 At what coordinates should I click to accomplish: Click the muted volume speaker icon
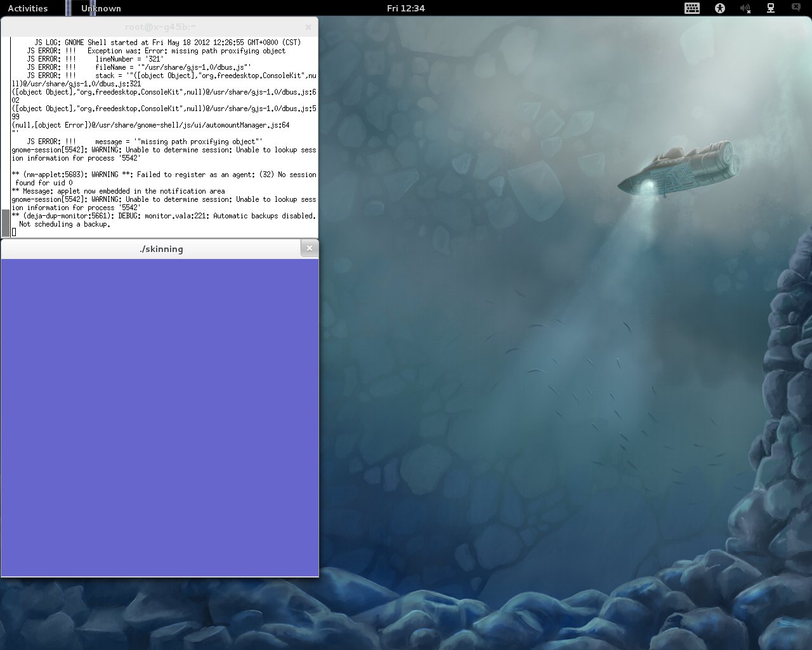745,8
